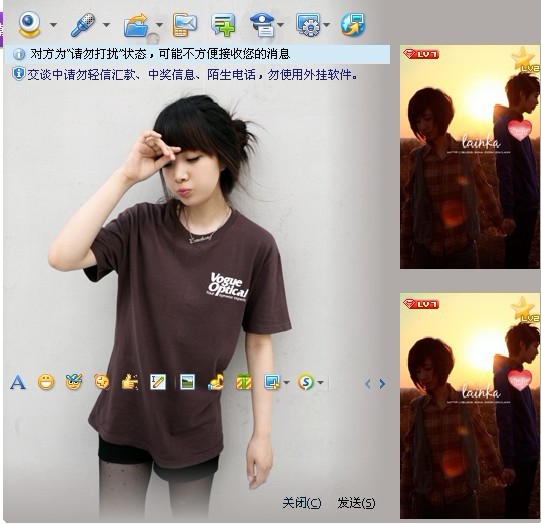This screenshot has width=541, height=524.
Task: Start a voice call with the microphone icon
Action: (83, 24)
